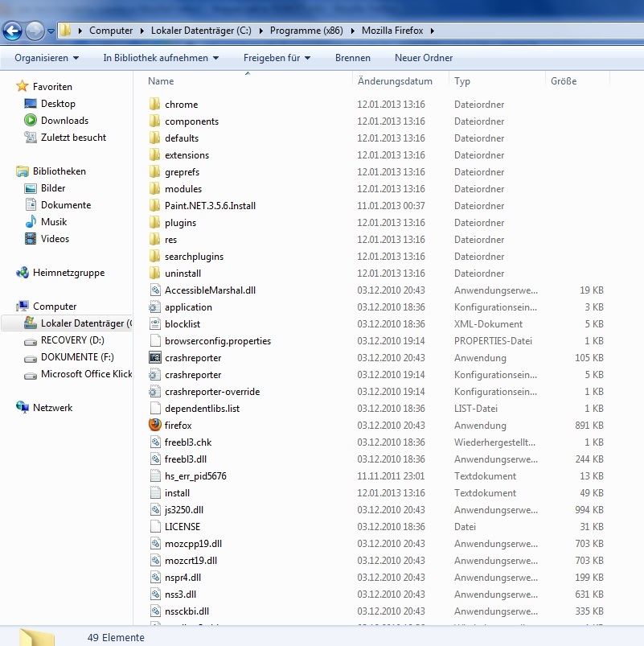This screenshot has height=646, width=644.
Task: Open the Organisieren dropdown menu
Action: [47, 58]
